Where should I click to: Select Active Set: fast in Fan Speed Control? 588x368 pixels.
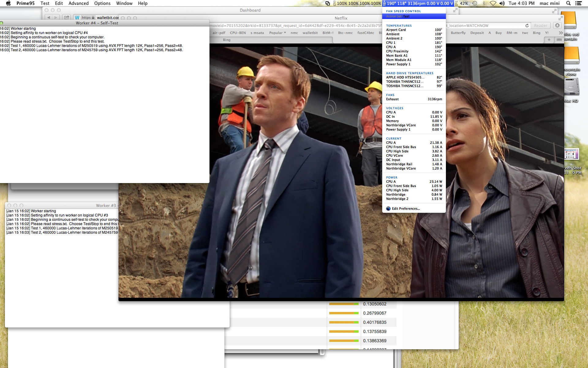[414, 17]
